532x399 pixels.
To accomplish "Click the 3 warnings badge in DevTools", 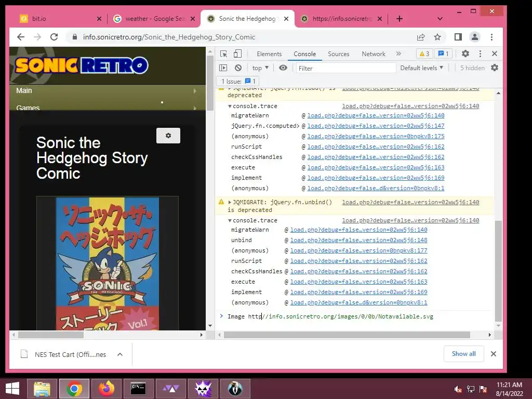I will click(424, 54).
